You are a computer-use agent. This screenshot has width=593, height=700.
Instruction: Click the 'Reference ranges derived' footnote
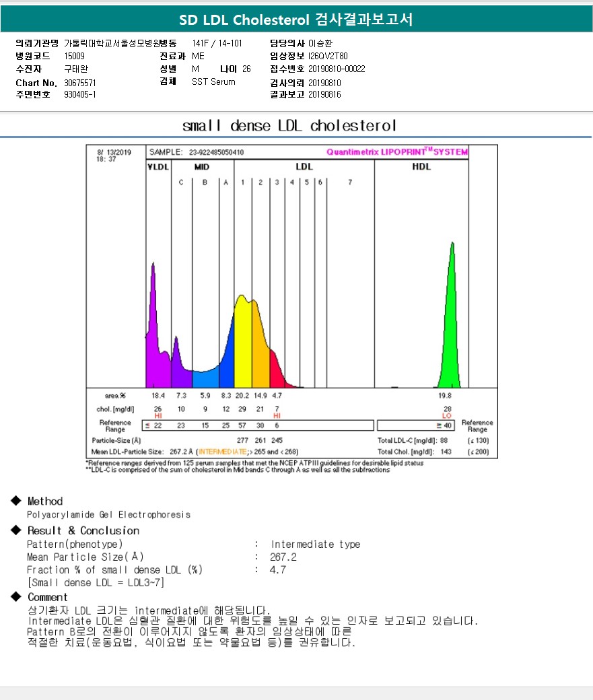point(254,463)
